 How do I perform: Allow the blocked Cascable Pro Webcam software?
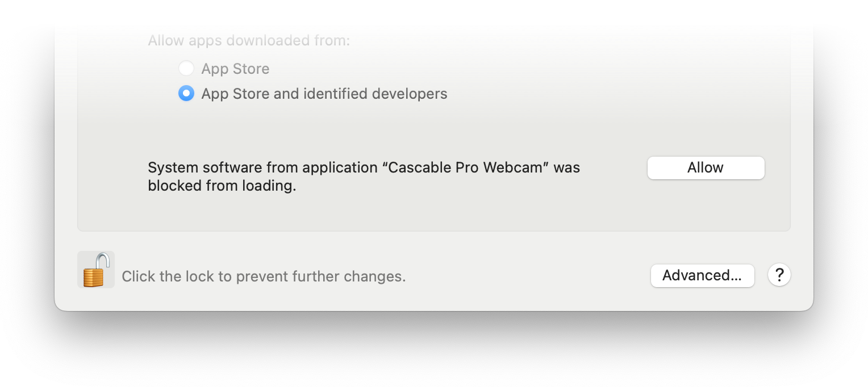pos(706,168)
